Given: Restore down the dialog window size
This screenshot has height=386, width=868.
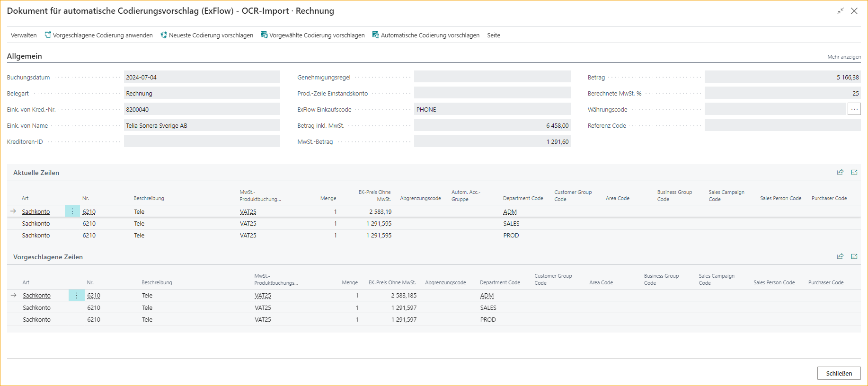Looking at the screenshot, I should pos(840,11).
